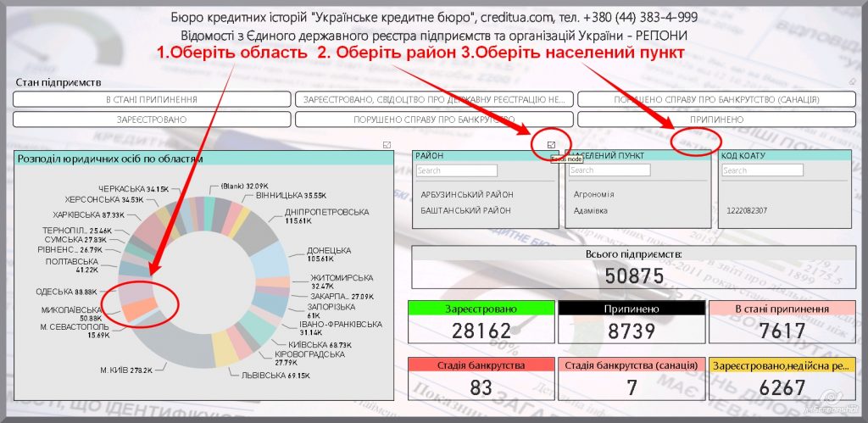The height and width of the screenshot is (423, 868).
Task: Open Focus mode for the donut chart
Action: pyautogui.click(x=387, y=144)
